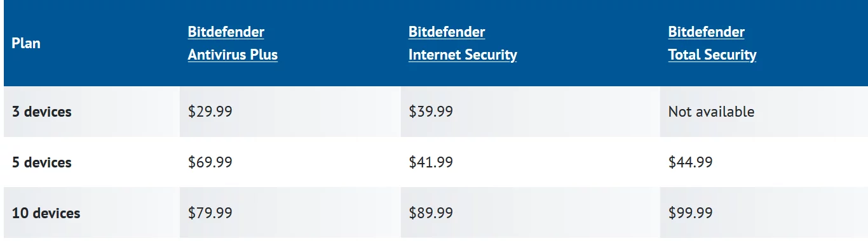Select the 3 devices row label

42,112
